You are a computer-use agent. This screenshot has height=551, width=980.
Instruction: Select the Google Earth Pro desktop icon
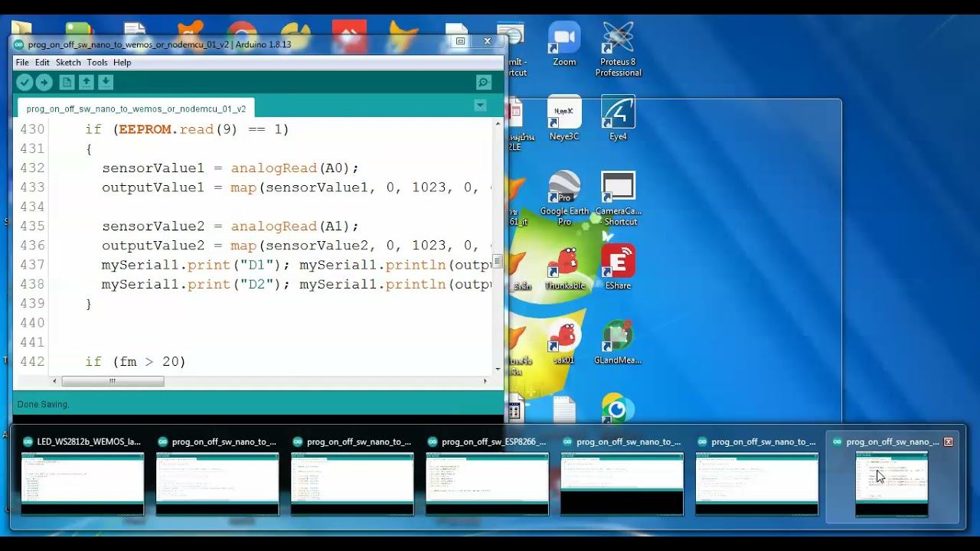pyautogui.click(x=564, y=198)
